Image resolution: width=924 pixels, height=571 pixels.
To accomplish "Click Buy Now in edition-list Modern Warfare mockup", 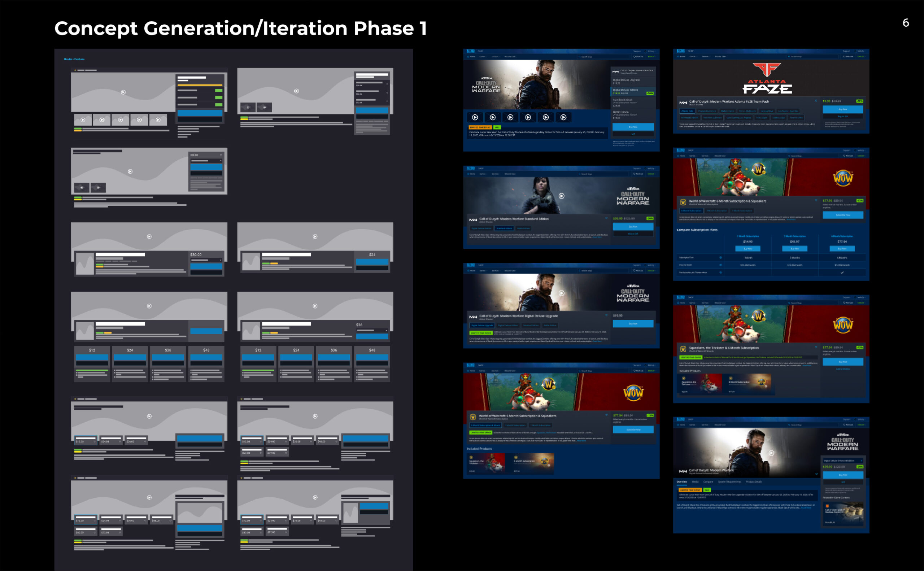I will pos(633,127).
